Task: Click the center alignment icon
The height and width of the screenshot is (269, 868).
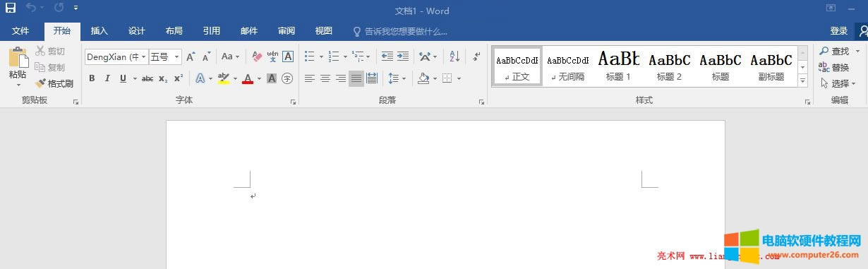Action: (x=325, y=78)
